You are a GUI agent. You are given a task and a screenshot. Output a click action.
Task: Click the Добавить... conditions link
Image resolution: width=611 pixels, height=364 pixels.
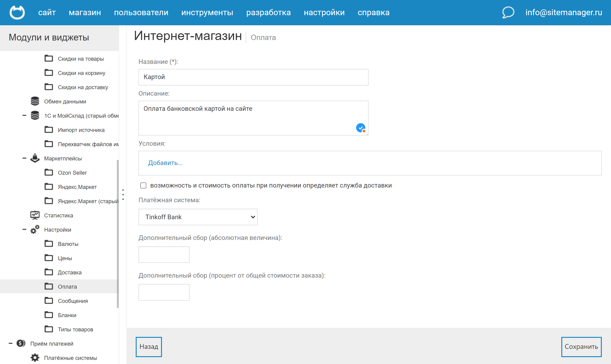(165, 163)
